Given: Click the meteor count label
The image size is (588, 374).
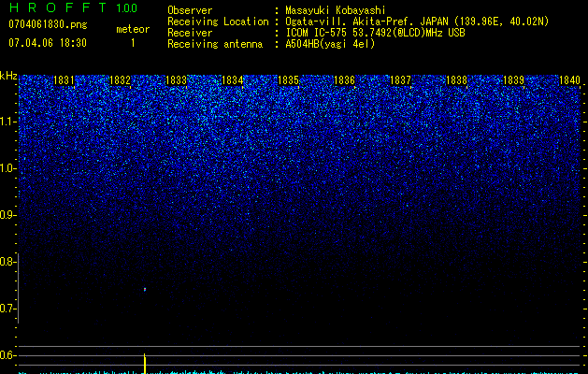Looking at the screenshot, I should (133, 29).
